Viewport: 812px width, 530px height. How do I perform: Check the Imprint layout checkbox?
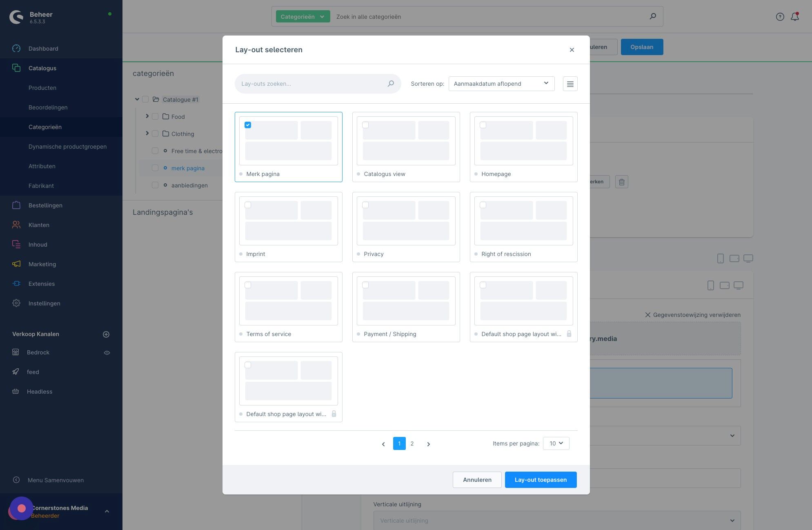[x=248, y=205]
